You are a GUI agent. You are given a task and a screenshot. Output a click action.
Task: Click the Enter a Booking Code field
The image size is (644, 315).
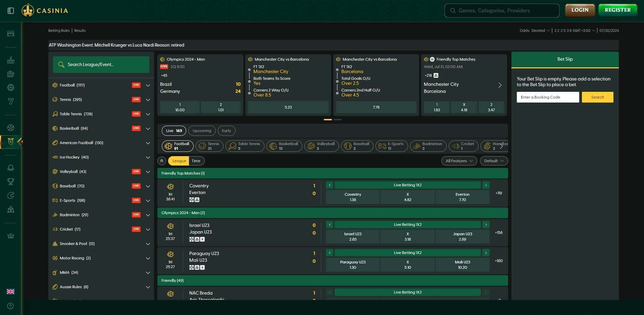click(x=547, y=97)
